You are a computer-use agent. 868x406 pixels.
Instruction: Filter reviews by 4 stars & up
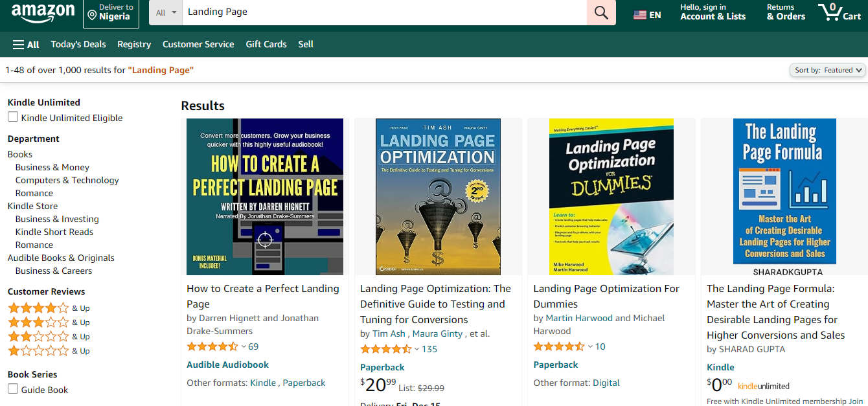click(49, 308)
